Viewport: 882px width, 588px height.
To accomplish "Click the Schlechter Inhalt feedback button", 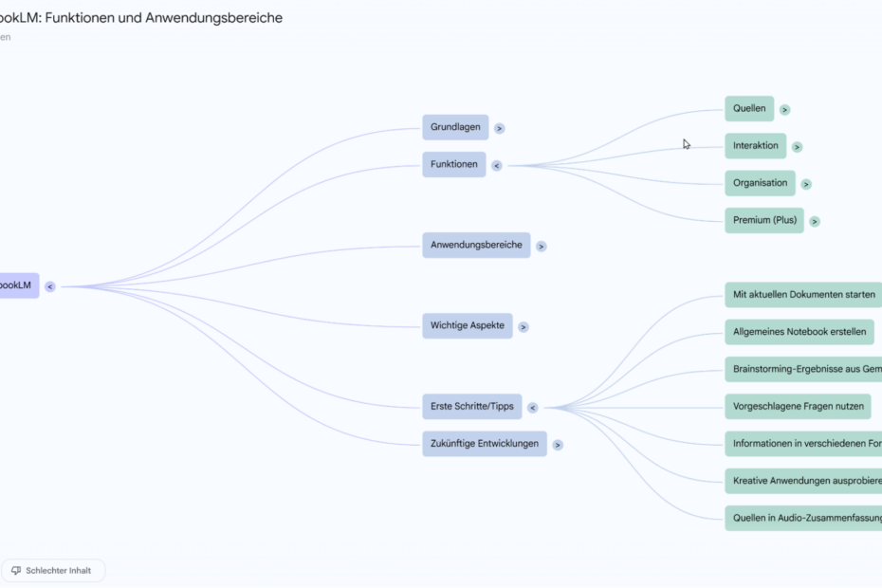I will pyautogui.click(x=52, y=571).
